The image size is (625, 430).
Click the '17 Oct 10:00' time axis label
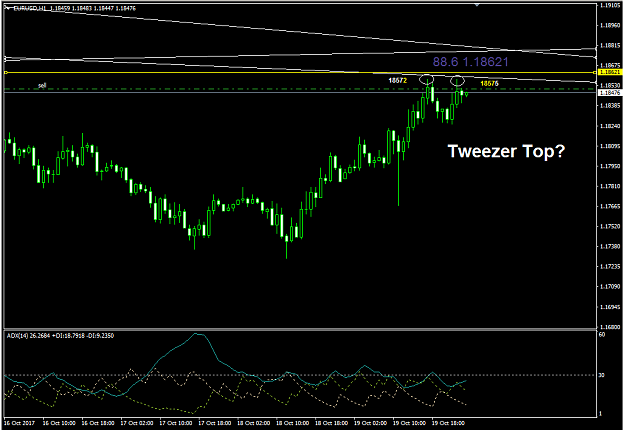click(x=176, y=423)
